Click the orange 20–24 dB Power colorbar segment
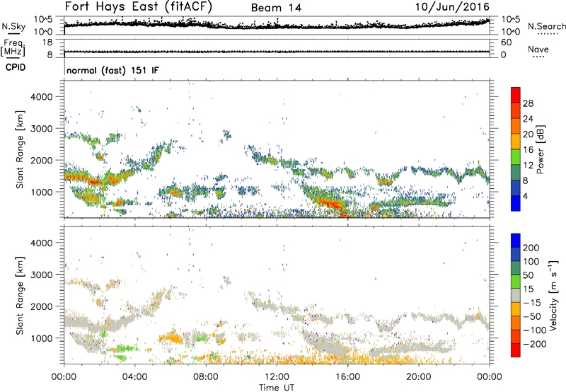The height and width of the screenshot is (392, 566). [516, 126]
